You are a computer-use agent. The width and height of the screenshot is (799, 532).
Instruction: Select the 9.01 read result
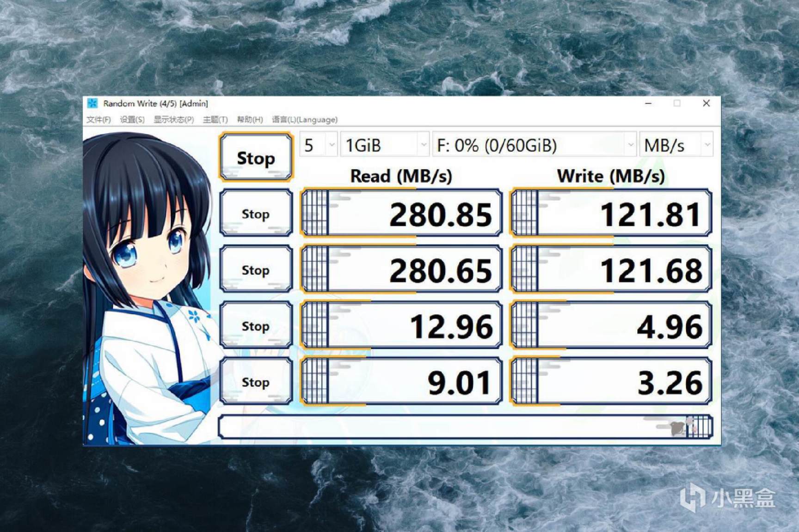pos(401,381)
